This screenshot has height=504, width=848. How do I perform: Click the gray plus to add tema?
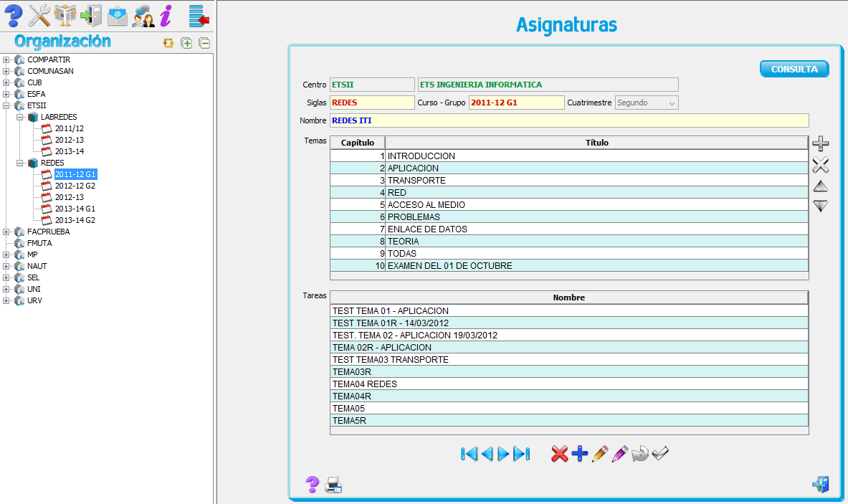(821, 144)
